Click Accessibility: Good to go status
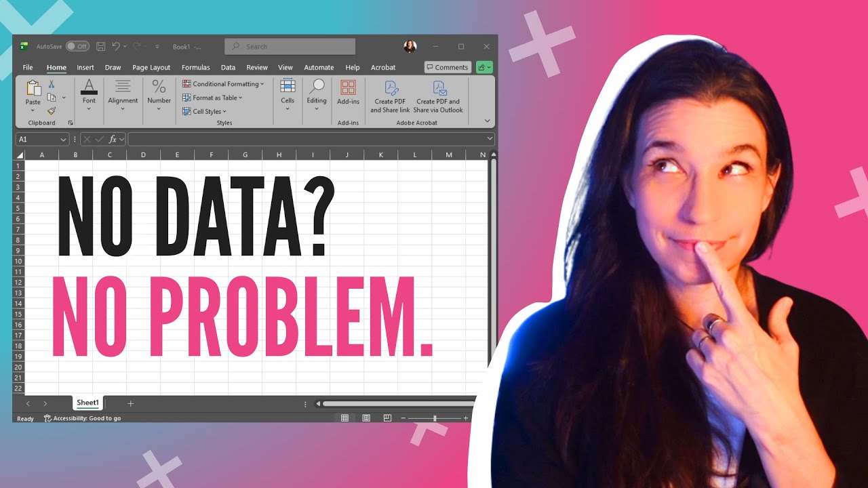 (82, 418)
